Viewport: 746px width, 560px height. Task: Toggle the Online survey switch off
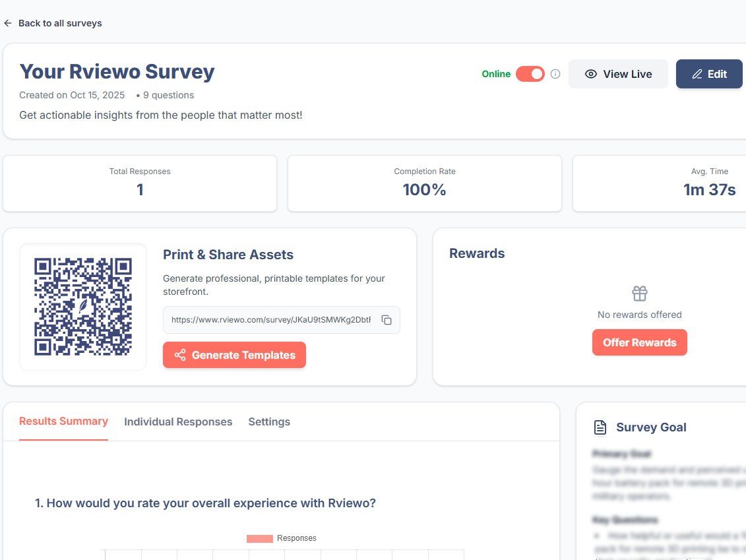coord(530,74)
